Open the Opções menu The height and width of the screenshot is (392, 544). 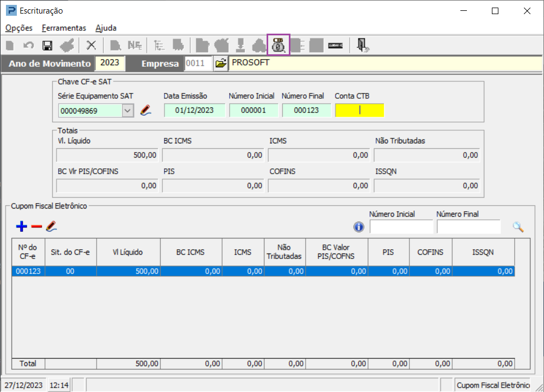click(x=19, y=28)
